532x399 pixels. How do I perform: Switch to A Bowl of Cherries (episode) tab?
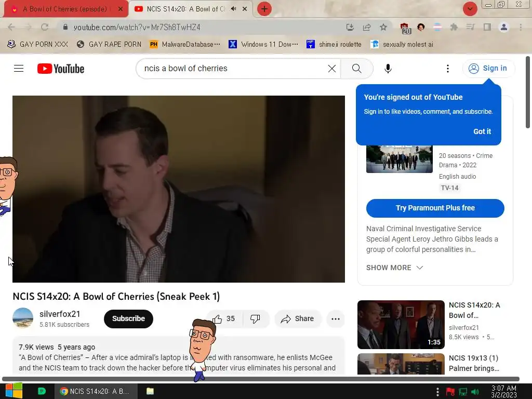(x=64, y=9)
